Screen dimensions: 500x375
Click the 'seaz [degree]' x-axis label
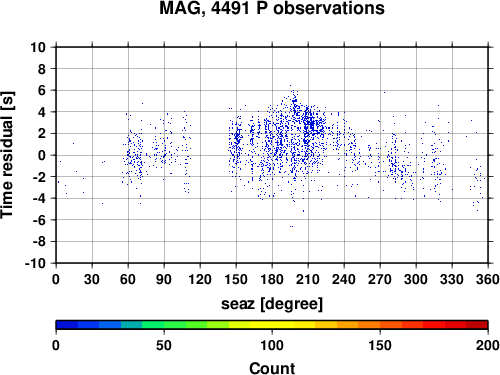pos(272,304)
